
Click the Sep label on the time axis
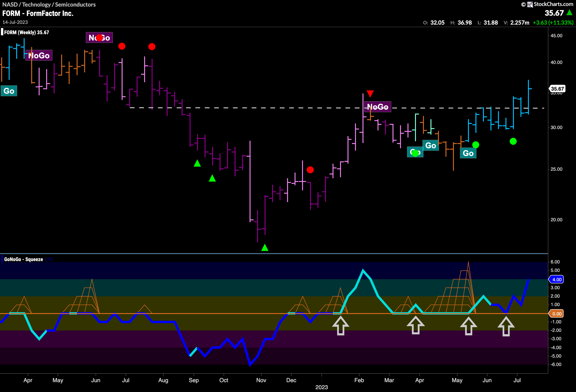pyautogui.click(x=194, y=380)
